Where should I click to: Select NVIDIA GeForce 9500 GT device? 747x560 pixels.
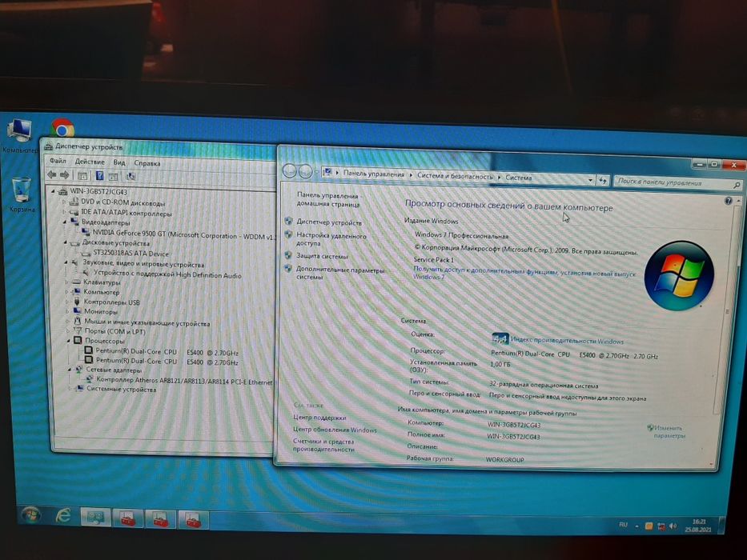click(x=184, y=234)
